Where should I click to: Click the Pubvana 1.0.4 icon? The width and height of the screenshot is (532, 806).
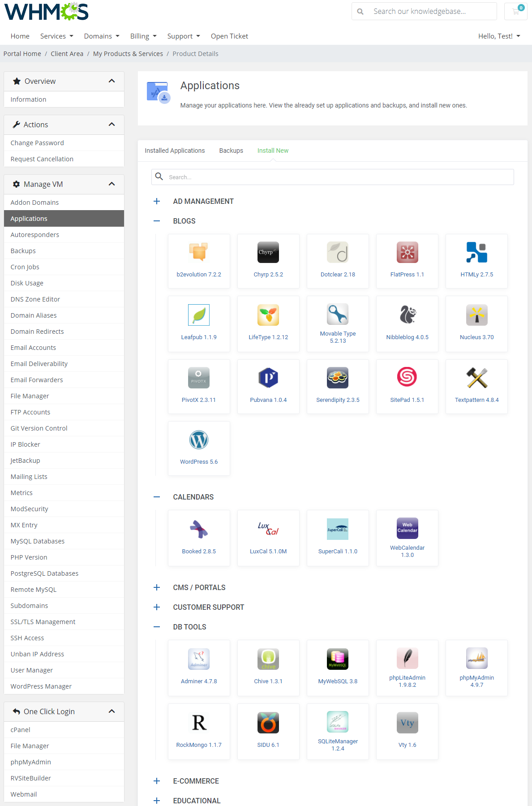pos(268,377)
